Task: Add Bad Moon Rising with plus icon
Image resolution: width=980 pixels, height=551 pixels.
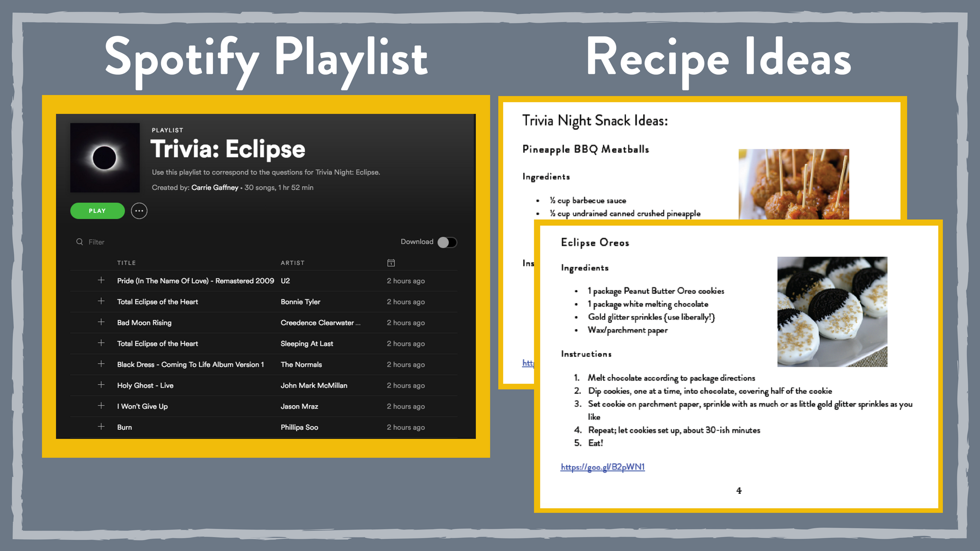Action: pyautogui.click(x=101, y=322)
